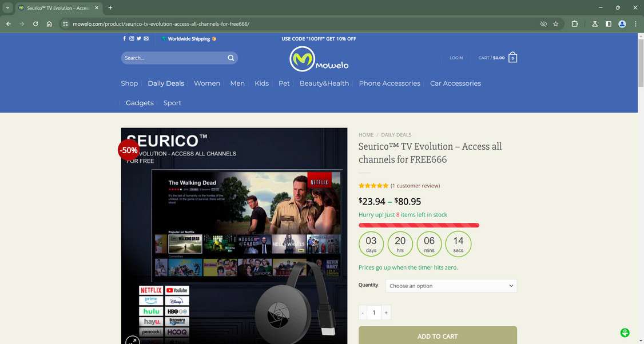Click the email envelope icon

pos(146,39)
